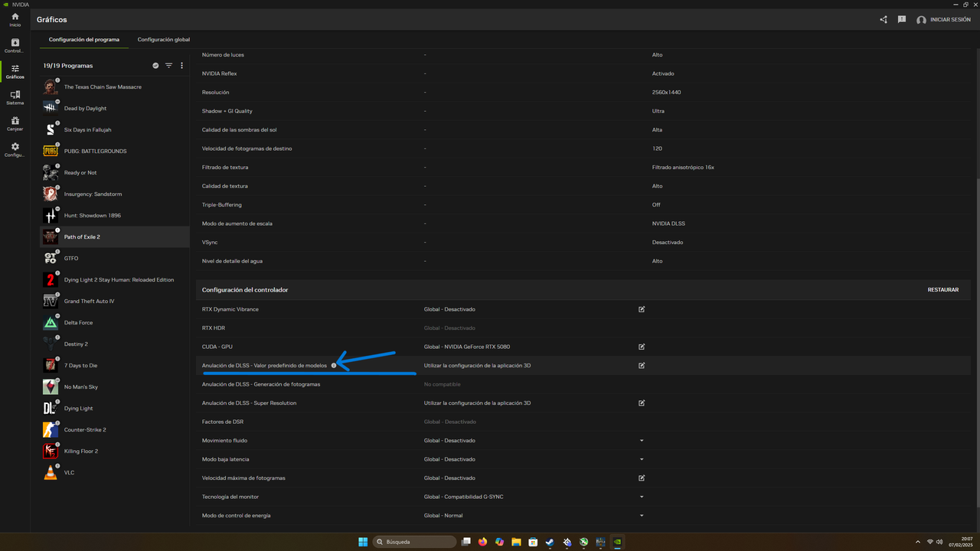Open the Canjear rewards section

click(15, 123)
